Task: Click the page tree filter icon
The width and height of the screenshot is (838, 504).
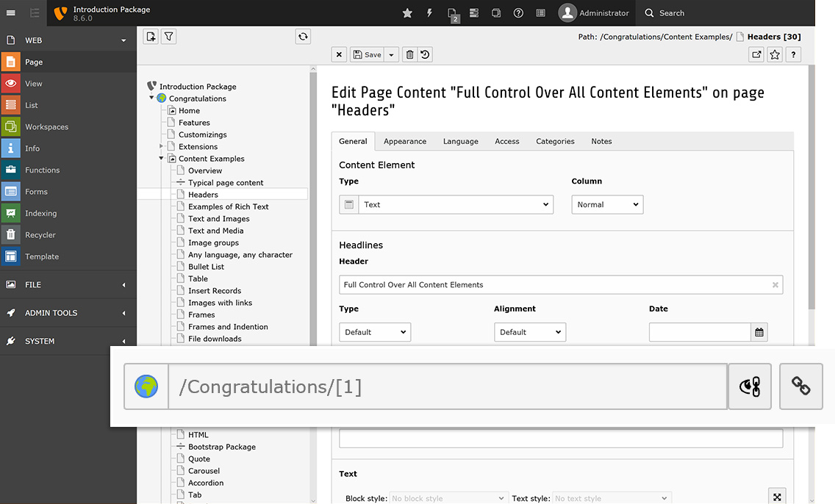Action: (168, 36)
